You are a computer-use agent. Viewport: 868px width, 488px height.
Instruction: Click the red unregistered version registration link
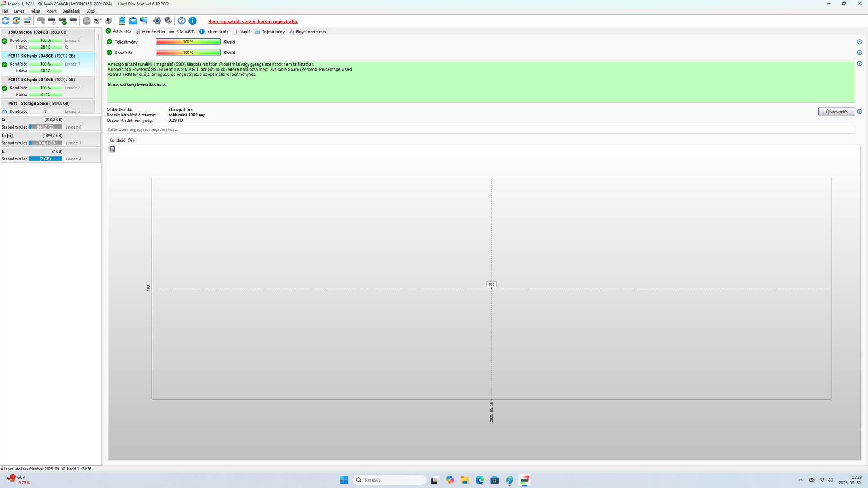tap(253, 22)
